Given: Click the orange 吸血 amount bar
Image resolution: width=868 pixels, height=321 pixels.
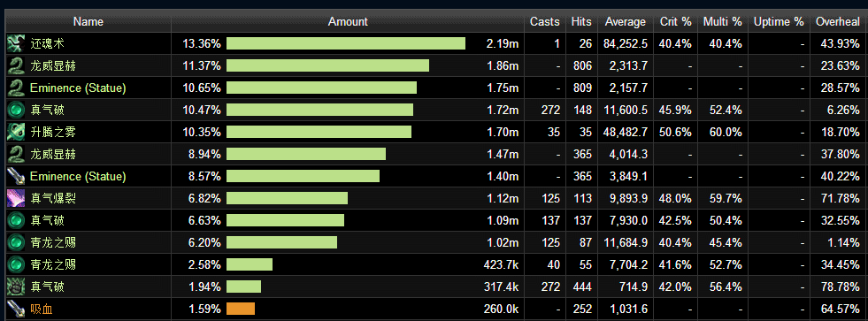Looking at the screenshot, I should click(241, 309).
